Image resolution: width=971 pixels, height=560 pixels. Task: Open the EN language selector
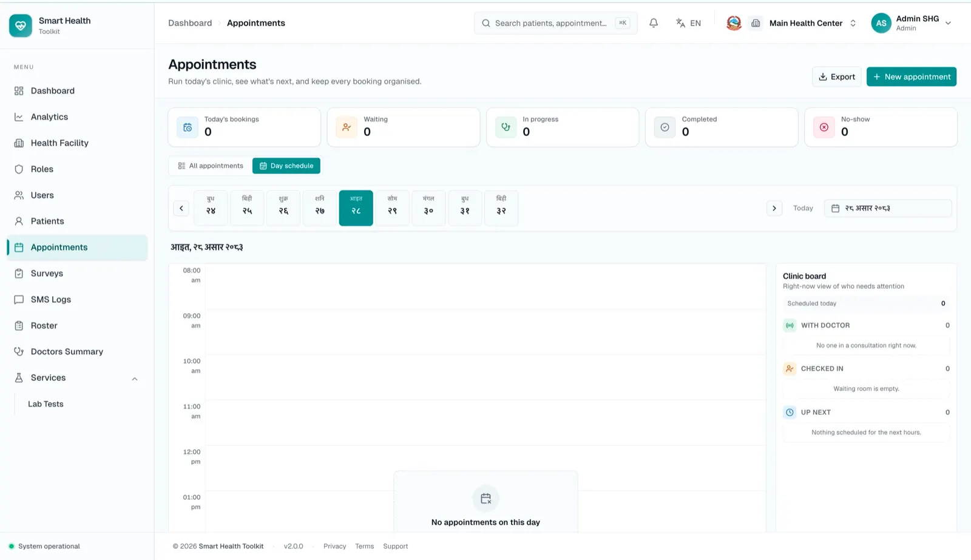pos(688,23)
